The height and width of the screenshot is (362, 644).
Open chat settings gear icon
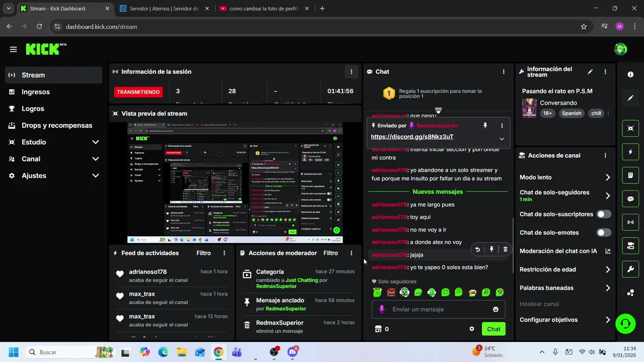click(x=472, y=329)
